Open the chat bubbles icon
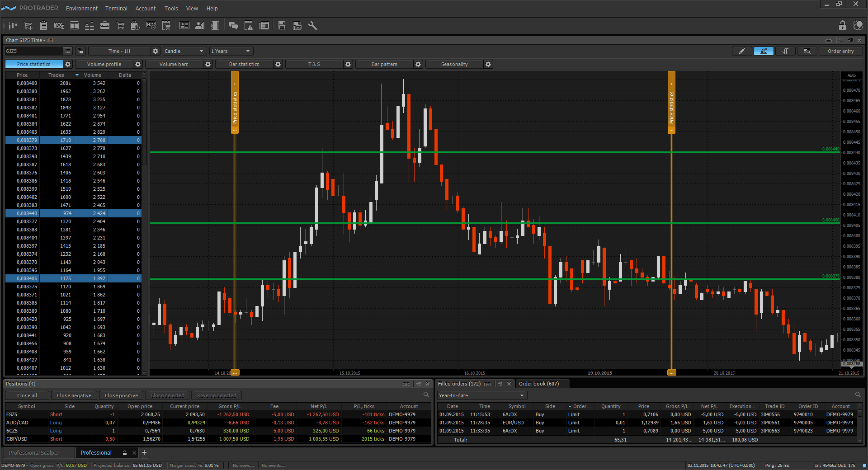Screen dimensions: 868x470 (233, 26)
